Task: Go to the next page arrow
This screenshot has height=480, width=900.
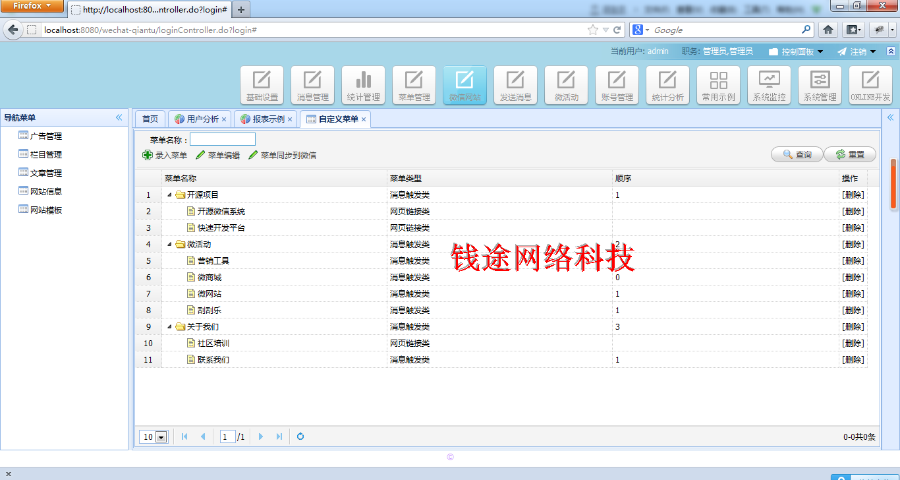Action: 261,436
